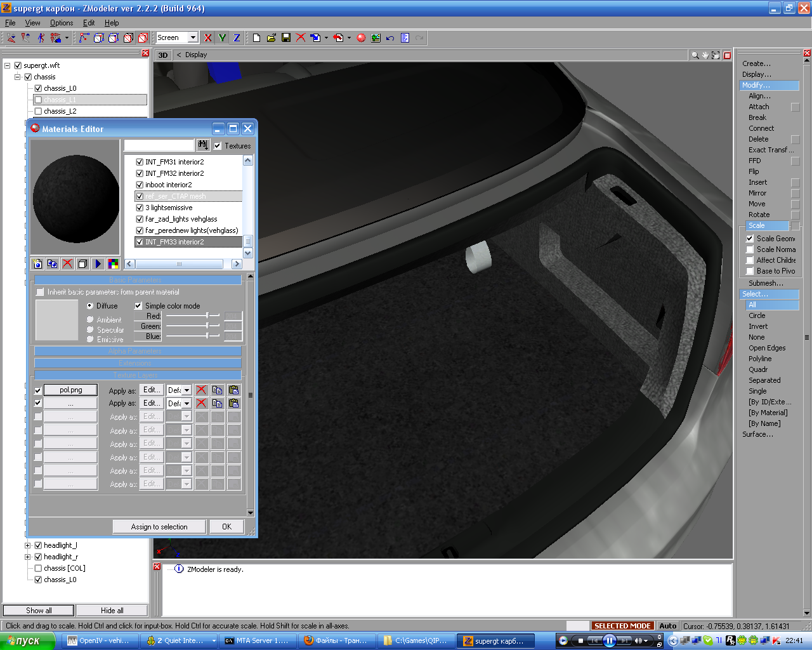812x650 pixels.
Task: Click the Undo arrow in toolbar
Action: (390, 38)
